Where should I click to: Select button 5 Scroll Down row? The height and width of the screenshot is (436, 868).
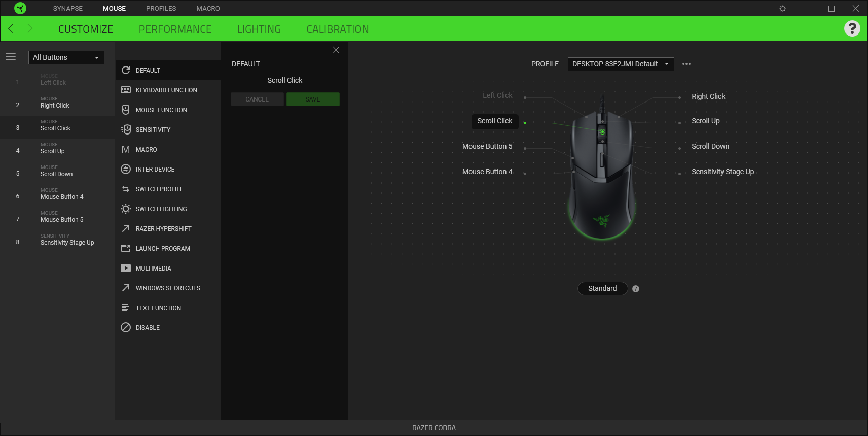pos(58,173)
